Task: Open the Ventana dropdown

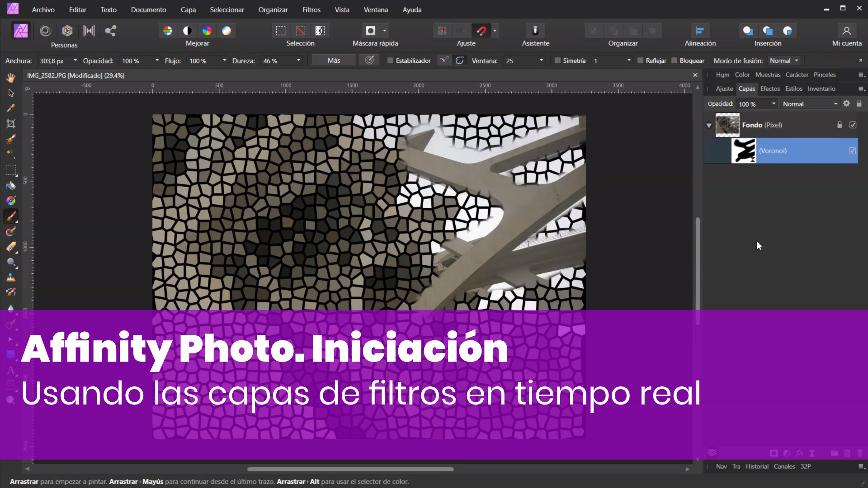Action: click(541, 61)
